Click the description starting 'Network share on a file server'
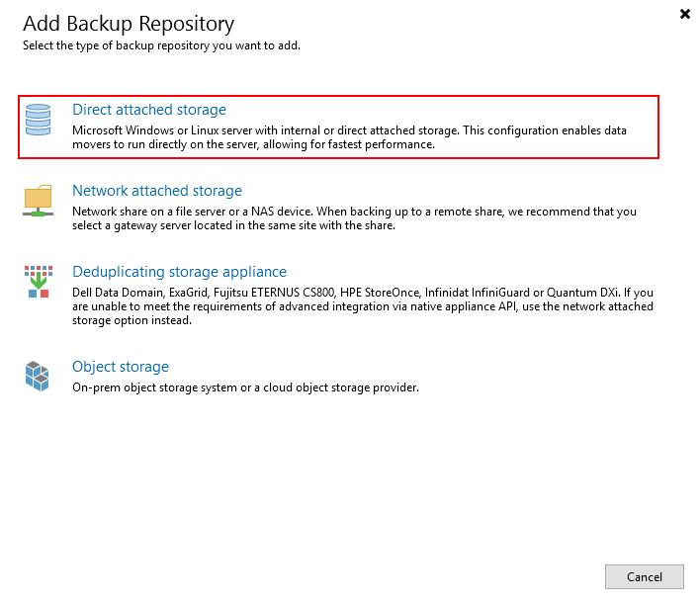700x601 pixels. 355,218
